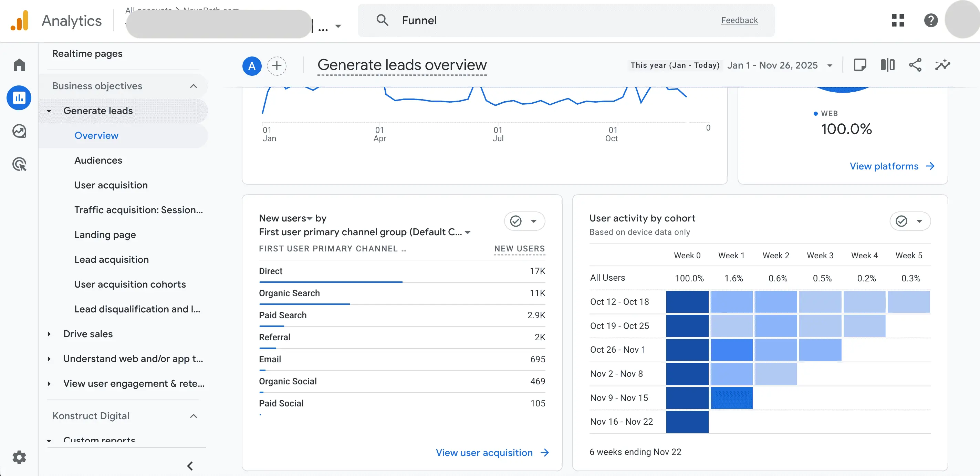The width and height of the screenshot is (980, 476).
Task: Open the Google apps launcher
Action: click(x=898, y=21)
